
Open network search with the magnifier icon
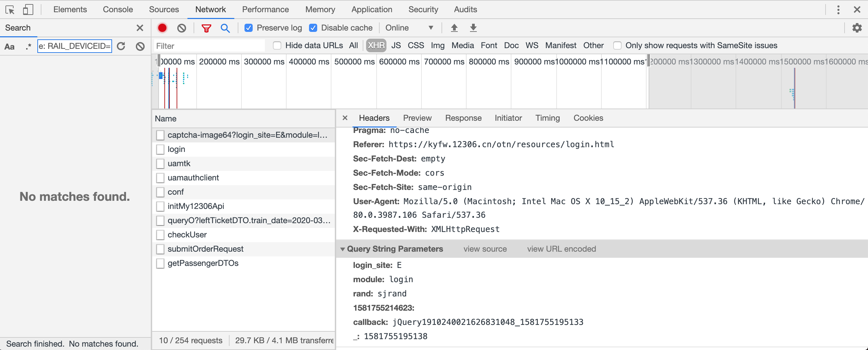(x=225, y=28)
